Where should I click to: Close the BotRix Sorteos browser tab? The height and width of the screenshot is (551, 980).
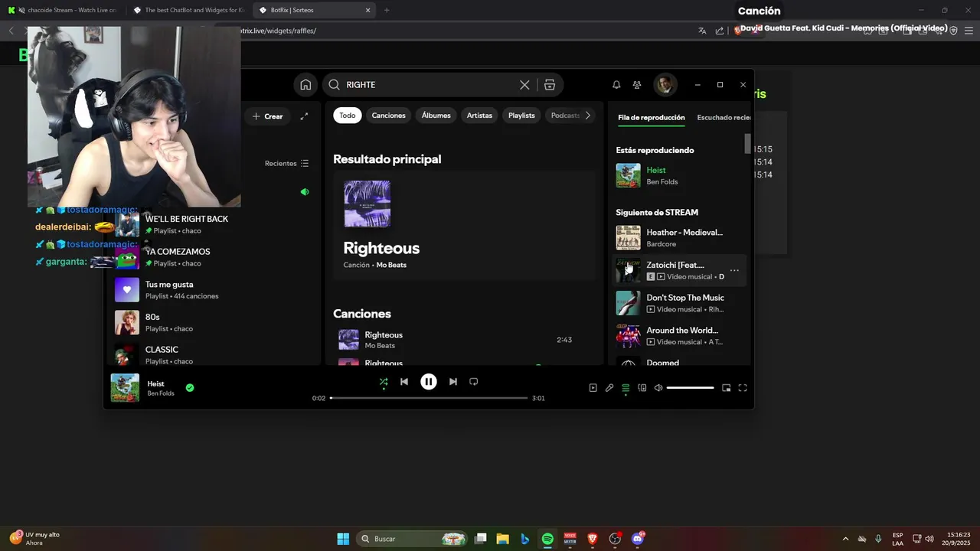coord(367,10)
